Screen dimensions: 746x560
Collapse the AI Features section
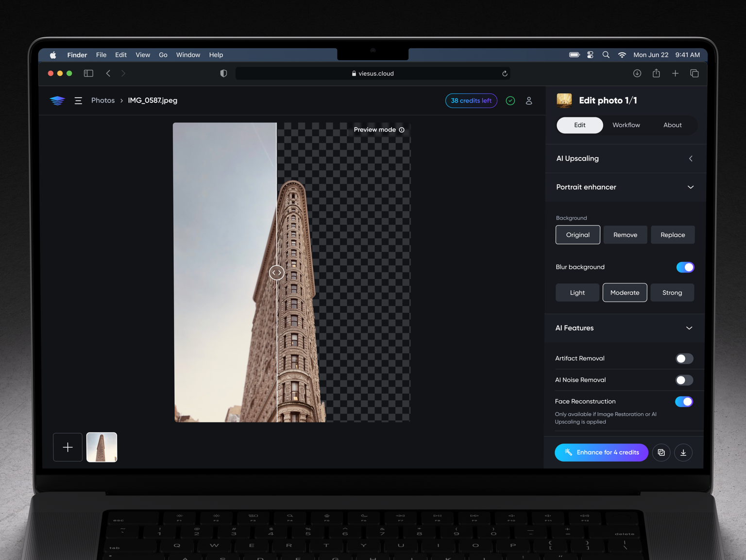[689, 328]
